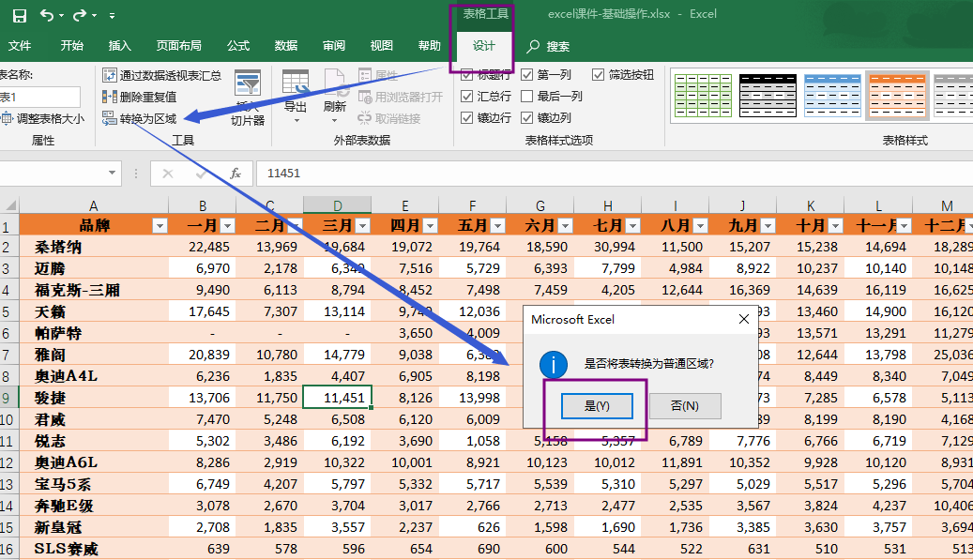This screenshot has width=973, height=560.
Task: Click Remove Duplicates (删除重复值)
Action: [140, 97]
